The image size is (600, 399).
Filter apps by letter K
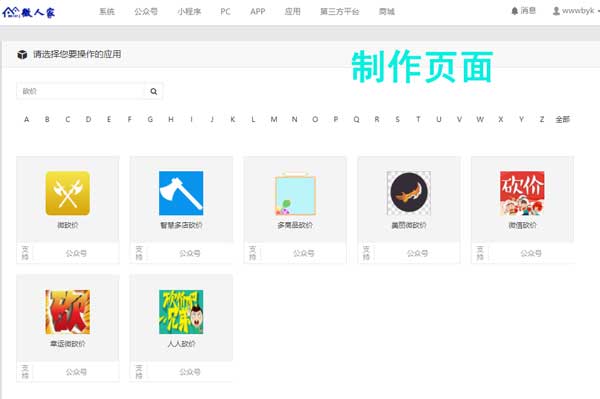click(233, 119)
